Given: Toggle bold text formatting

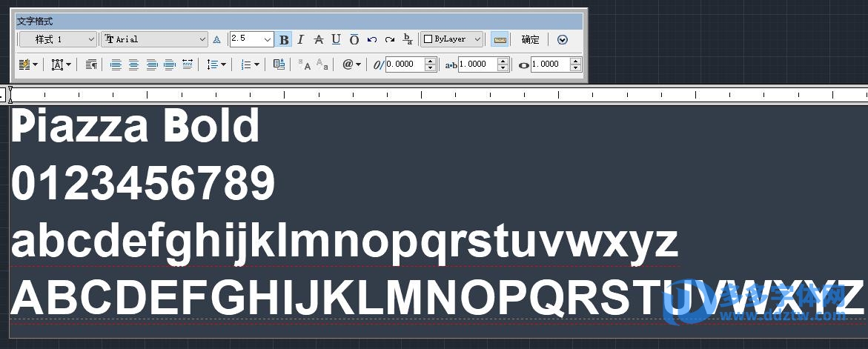Looking at the screenshot, I should pyautogui.click(x=284, y=40).
